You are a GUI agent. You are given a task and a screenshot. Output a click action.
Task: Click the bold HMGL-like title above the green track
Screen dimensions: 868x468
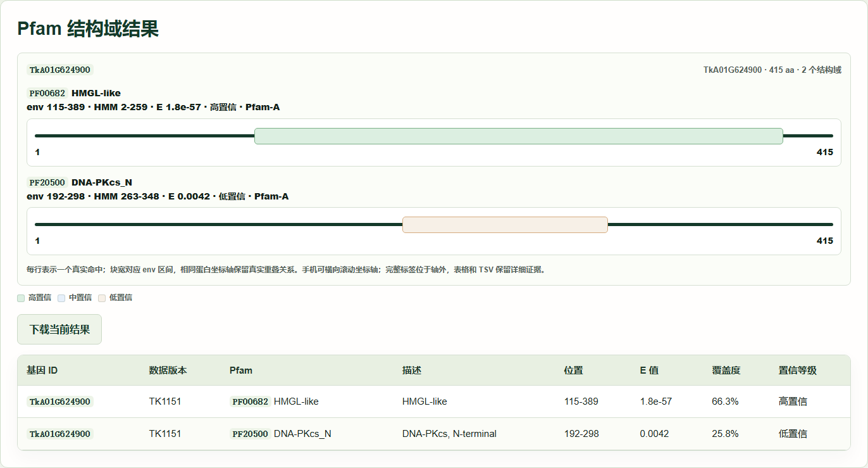click(x=96, y=94)
